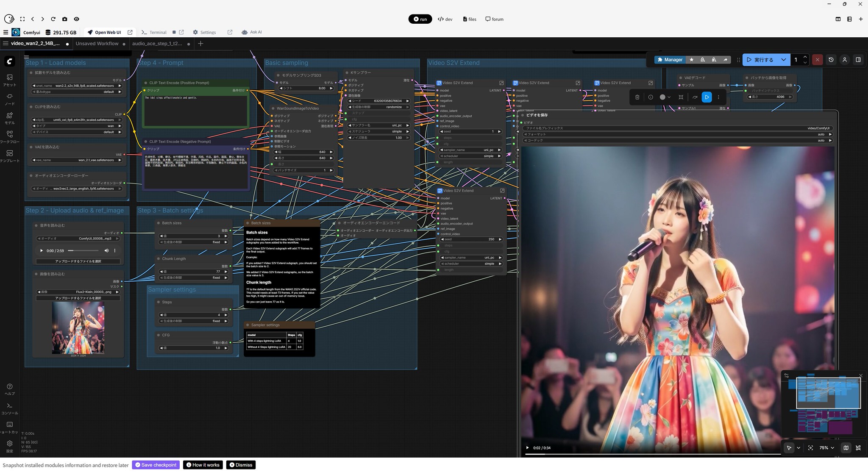Run the selected node via blue play icon
This screenshot has height=472, width=868.
pyautogui.click(x=707, y=97)
